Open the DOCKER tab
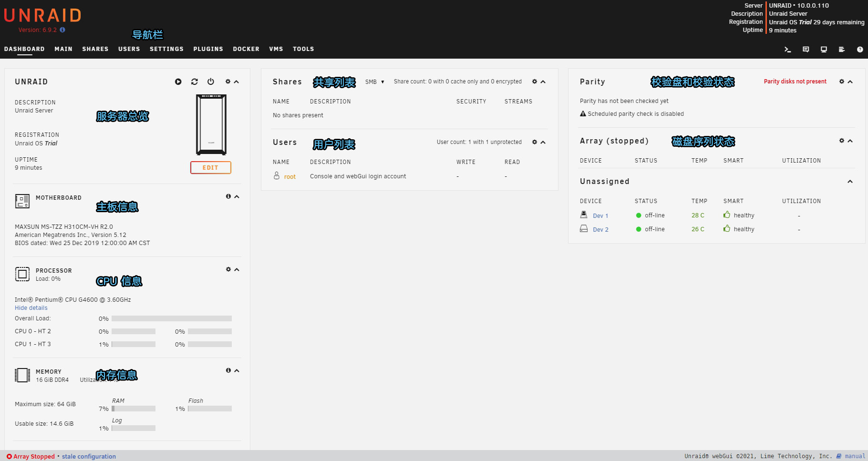Image resolution: width=868 pixels, height=461 pixels. click(x=246, y=49)
